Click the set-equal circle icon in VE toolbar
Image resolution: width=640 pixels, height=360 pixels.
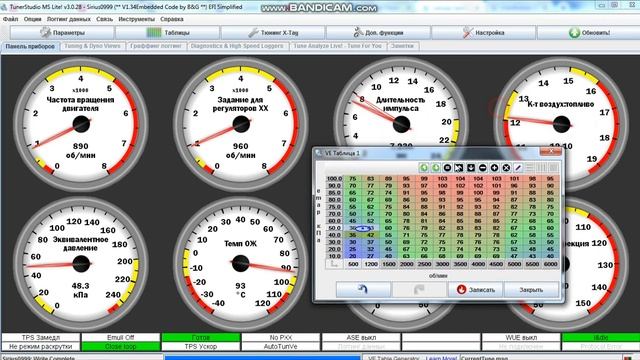click(447, 168)
